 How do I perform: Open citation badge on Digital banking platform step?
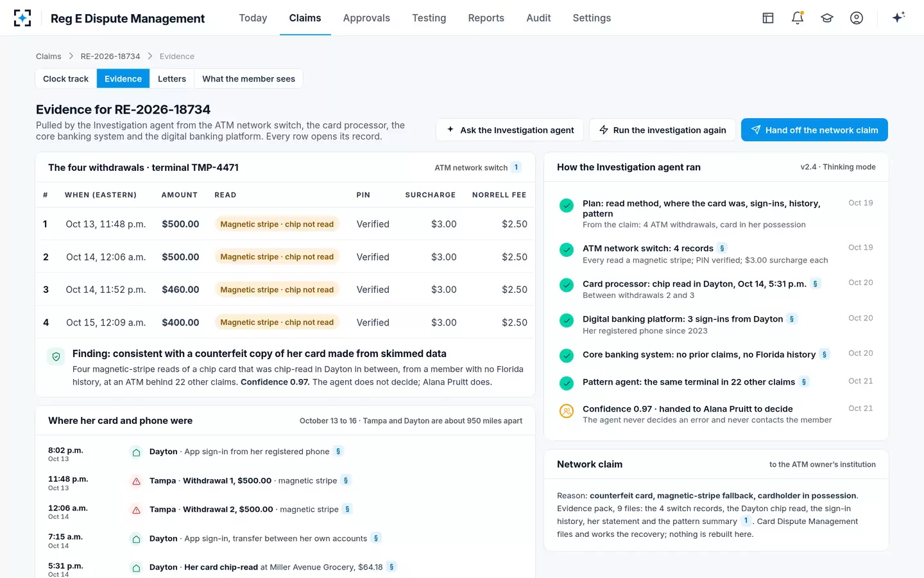click(792, 319)
